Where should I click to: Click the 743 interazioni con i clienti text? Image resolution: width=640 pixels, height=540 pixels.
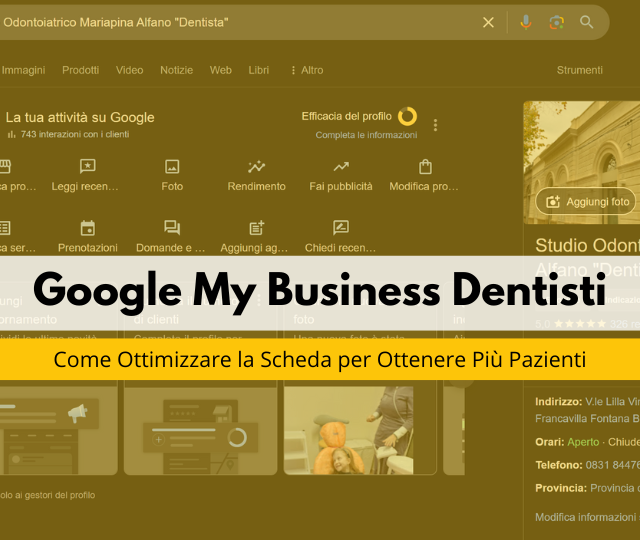75,134
